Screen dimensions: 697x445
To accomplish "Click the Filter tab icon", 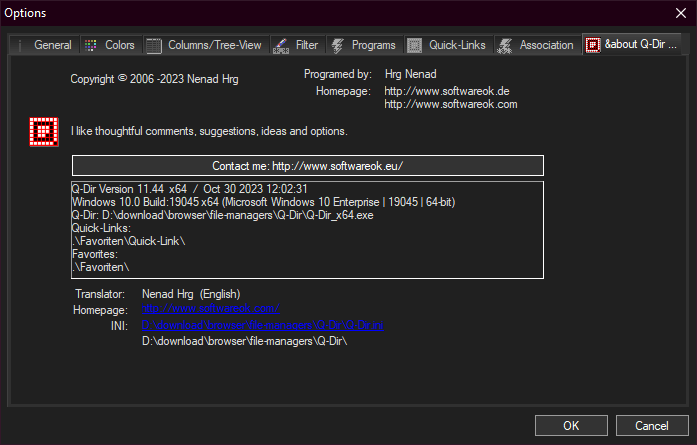I will click(281, 45).
